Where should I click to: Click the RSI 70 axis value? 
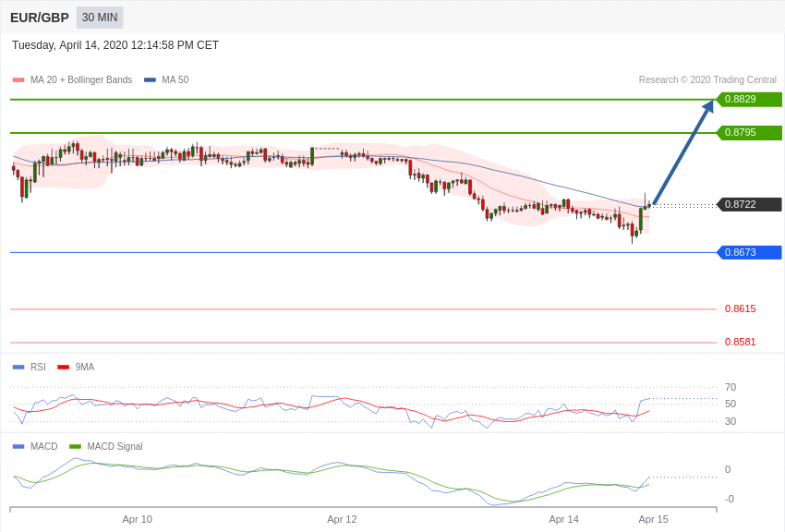point(731,387)
